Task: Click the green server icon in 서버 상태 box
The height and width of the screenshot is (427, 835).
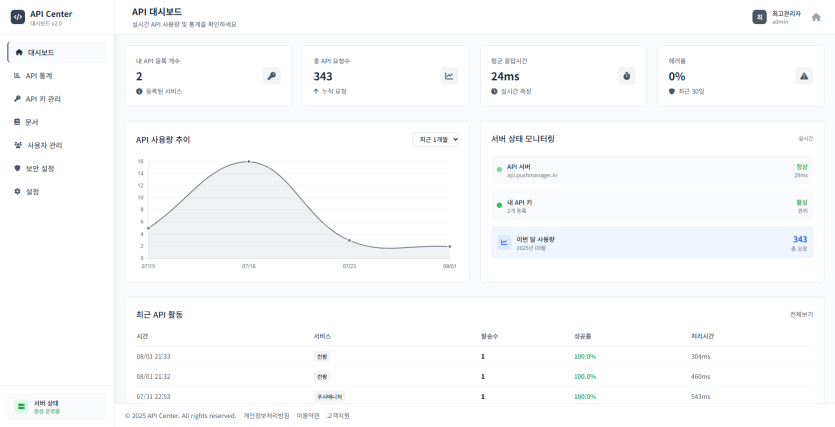Action: [21, 406]
